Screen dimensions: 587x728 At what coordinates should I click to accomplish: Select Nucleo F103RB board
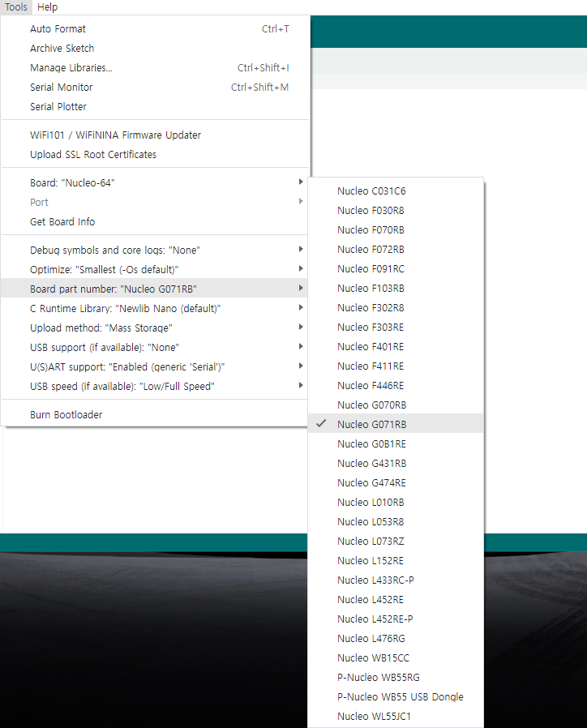click(396, 289)
